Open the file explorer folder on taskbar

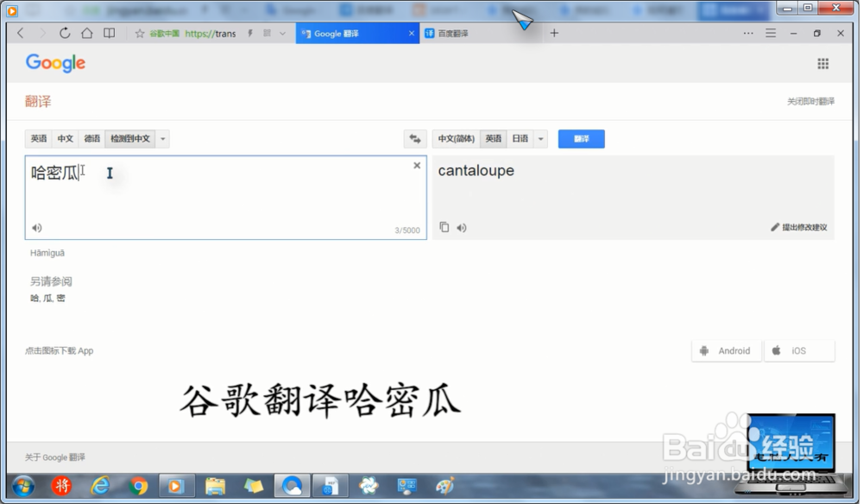pos(215,487)
